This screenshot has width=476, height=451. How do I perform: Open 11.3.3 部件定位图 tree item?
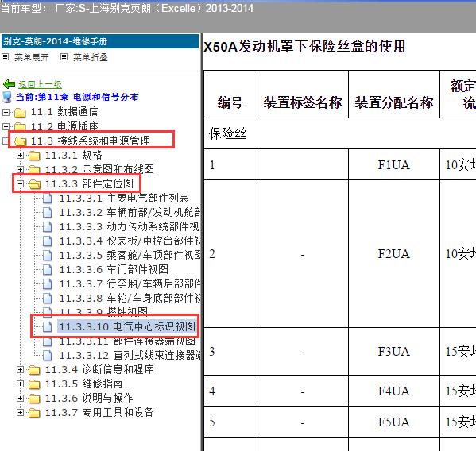89,183
